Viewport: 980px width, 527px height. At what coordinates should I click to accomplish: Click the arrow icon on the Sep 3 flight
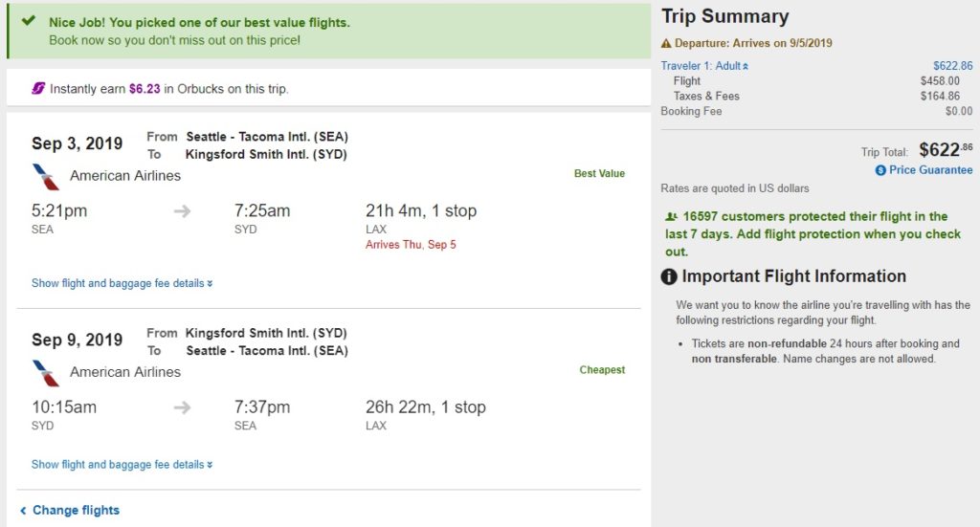pyautogui.click(x=182, y=211)
